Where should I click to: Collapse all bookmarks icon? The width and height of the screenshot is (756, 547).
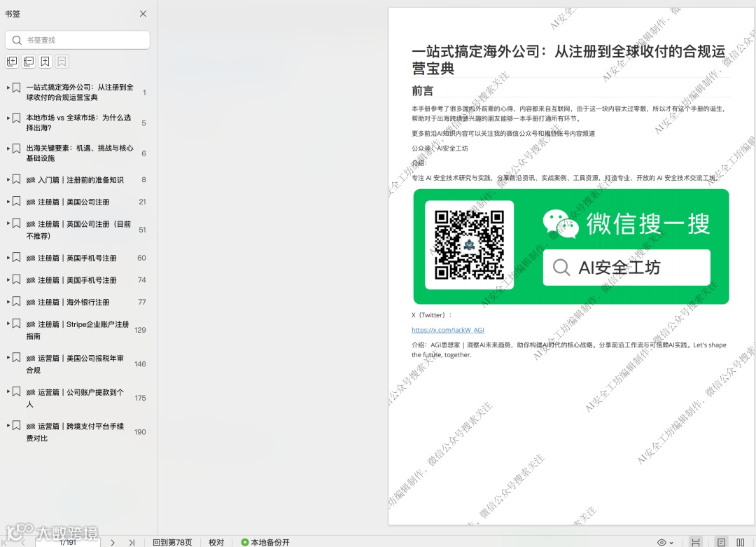click(29, 61)
